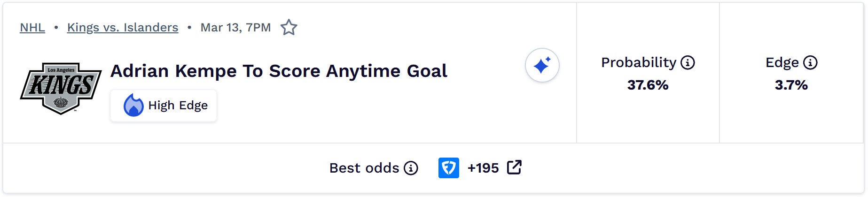Select the +195 odds value
Image resolution: width=868 pixels, height=197 pixels.
tap(483, 168)
